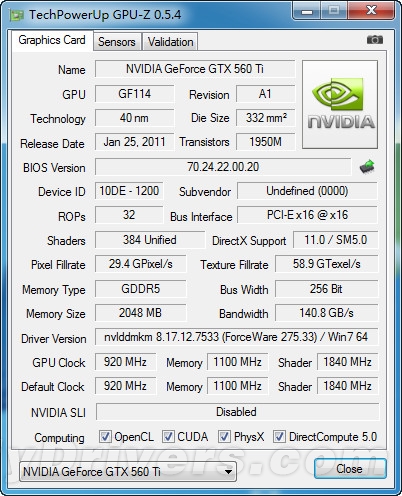Click the Technology field showing 40 nm
The image size is (402, 496).
[134, 118]
